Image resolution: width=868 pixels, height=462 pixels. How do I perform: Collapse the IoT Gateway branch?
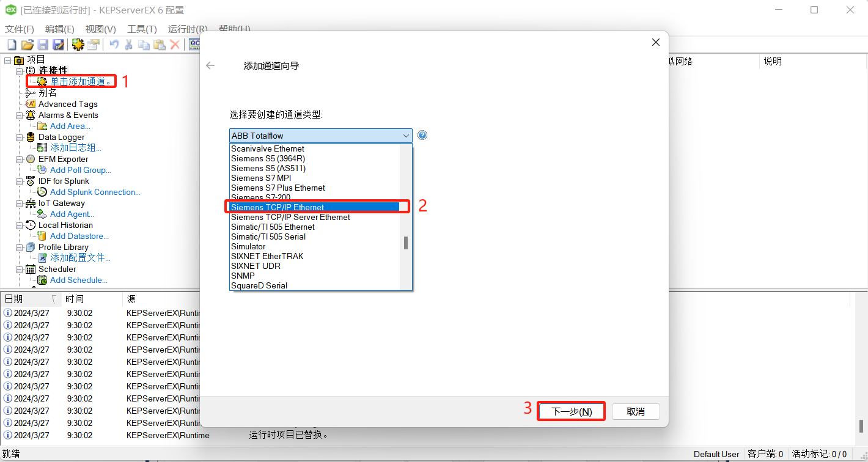(x=19, y=203)
